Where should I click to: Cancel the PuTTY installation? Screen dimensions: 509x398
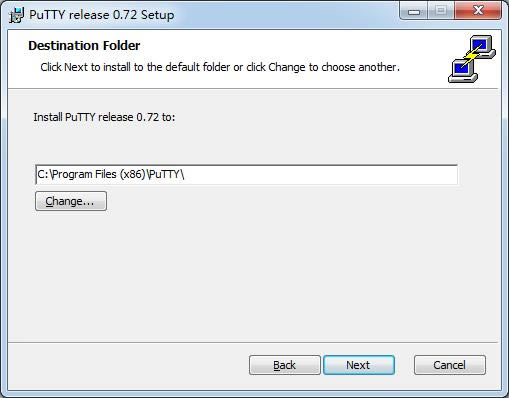point(450,365)
